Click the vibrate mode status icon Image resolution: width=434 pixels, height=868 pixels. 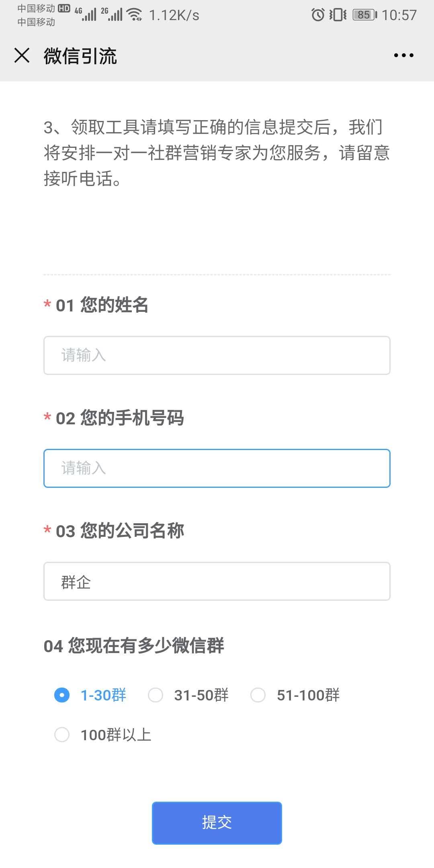click(339, 14)
